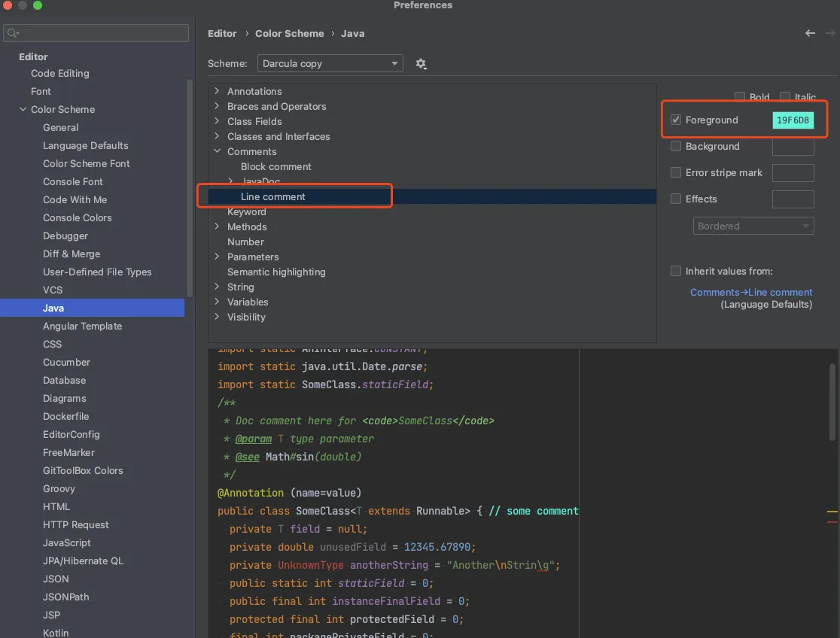Collapse the Comments category
Screen dimensions: 840x638
coord(217,151)
